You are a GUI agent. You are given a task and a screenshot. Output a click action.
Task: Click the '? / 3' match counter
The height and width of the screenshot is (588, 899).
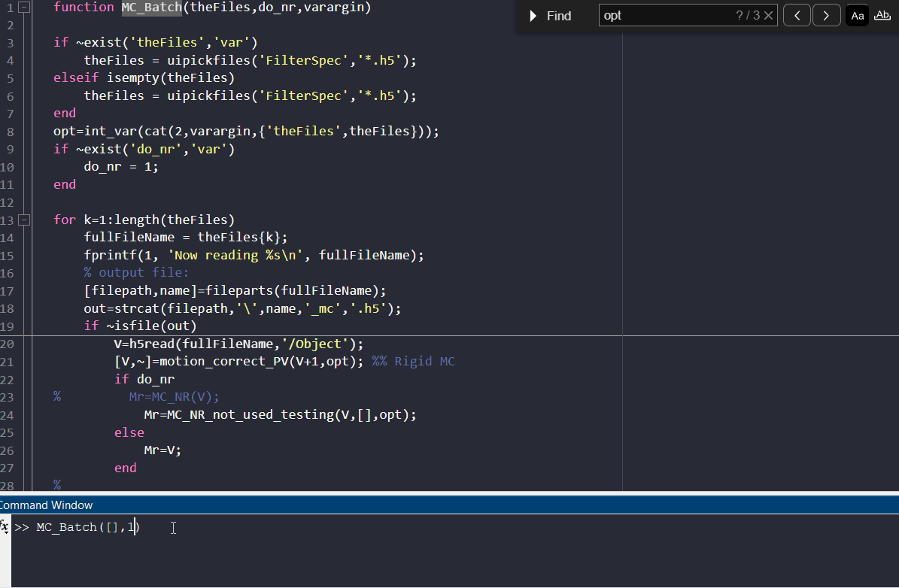coord(748,16)
